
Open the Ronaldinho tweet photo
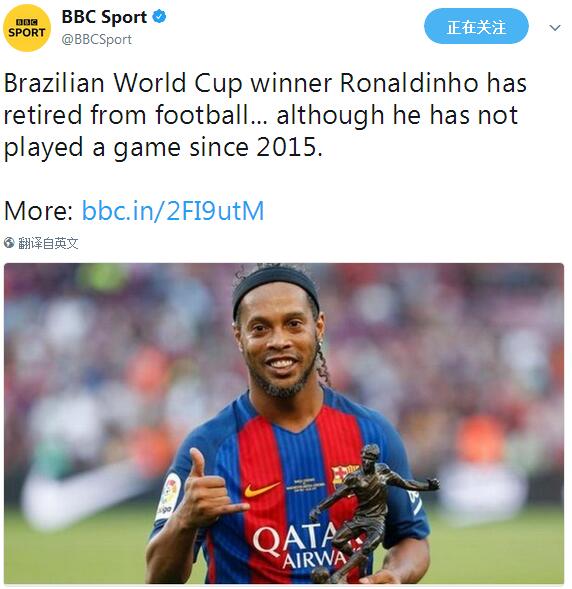[284, 423]
